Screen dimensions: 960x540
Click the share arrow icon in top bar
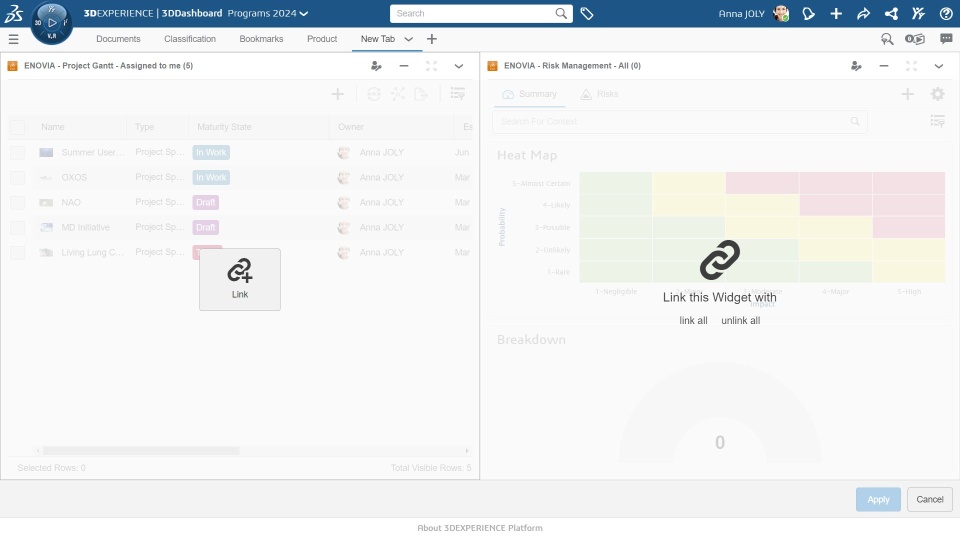coord(863,13)
